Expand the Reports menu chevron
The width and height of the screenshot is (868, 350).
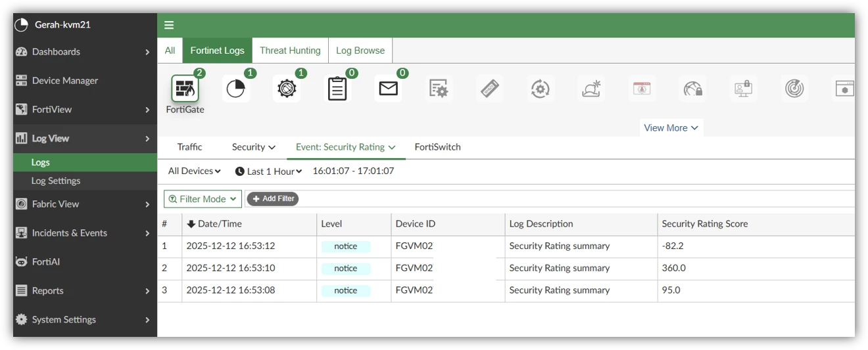147,291
